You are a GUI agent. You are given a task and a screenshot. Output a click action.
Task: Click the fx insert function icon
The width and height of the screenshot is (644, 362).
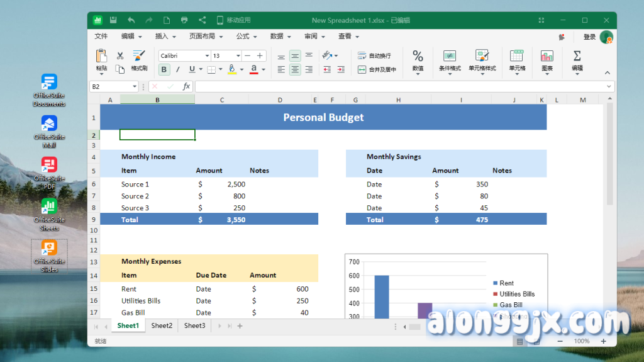pos(187,86)
